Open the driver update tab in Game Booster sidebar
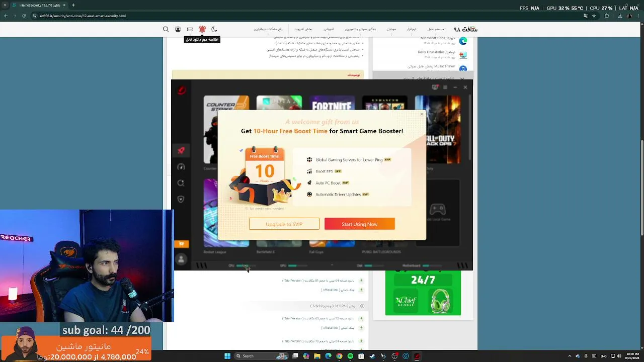Viewport: 644px width, 362px height. coord(181,183)
